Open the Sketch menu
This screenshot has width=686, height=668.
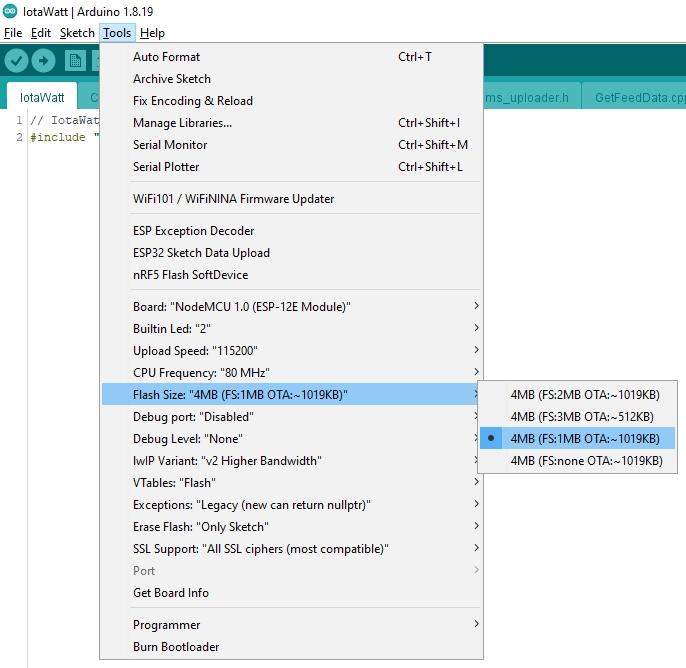click(77, 33)
